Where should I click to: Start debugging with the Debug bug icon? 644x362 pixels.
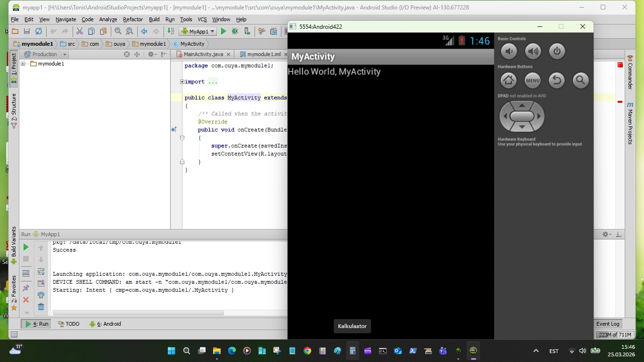[235, 32]
